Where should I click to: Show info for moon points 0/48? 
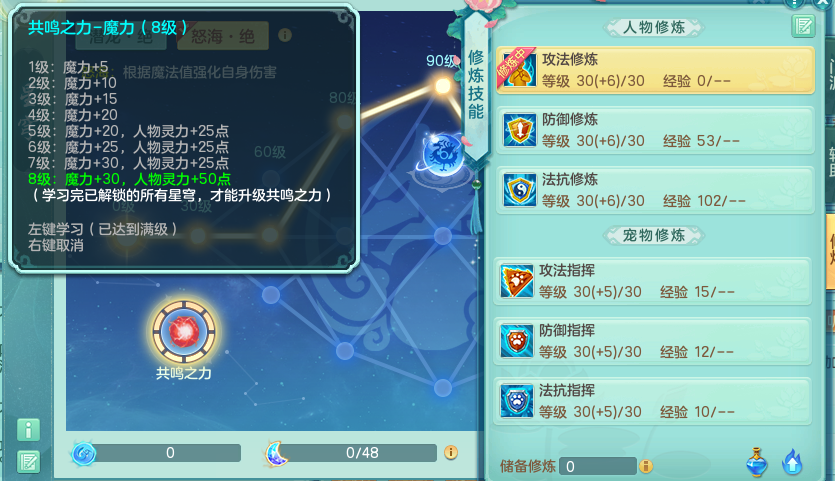[451, 452]
